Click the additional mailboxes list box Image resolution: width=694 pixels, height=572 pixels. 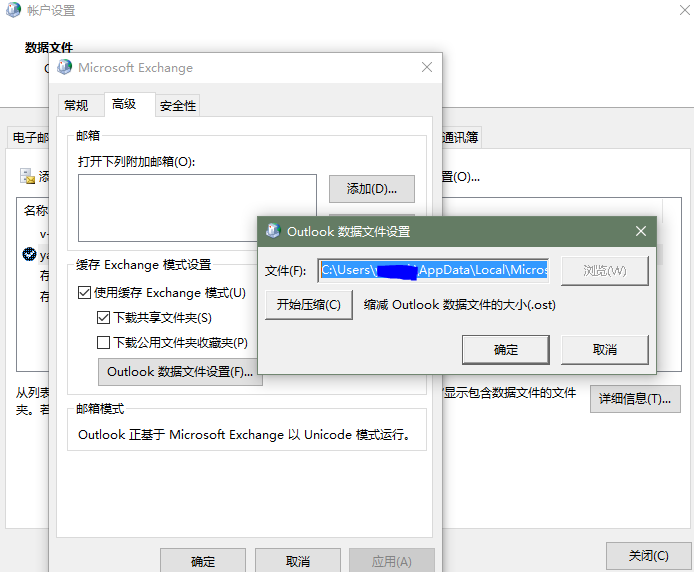(197, 208)
